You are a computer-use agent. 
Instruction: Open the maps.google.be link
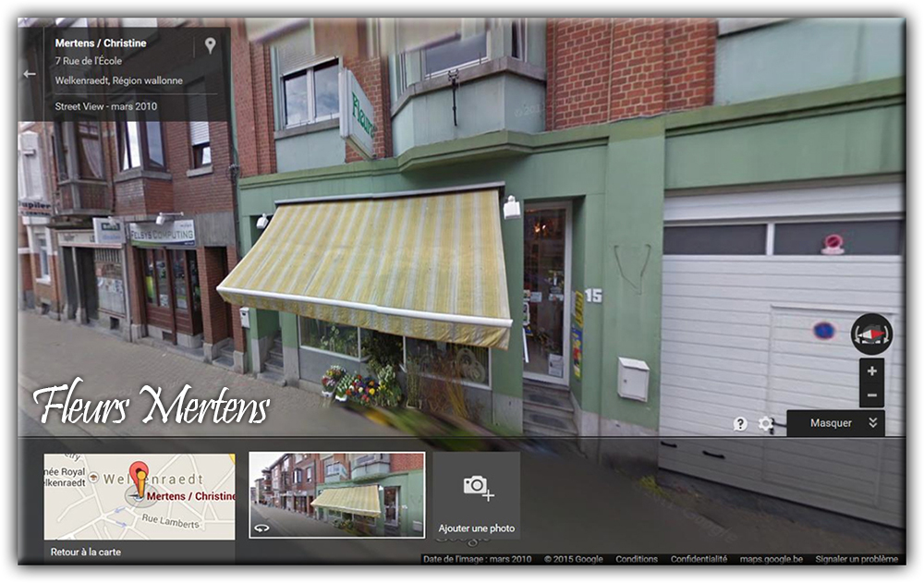pos(772,559)
